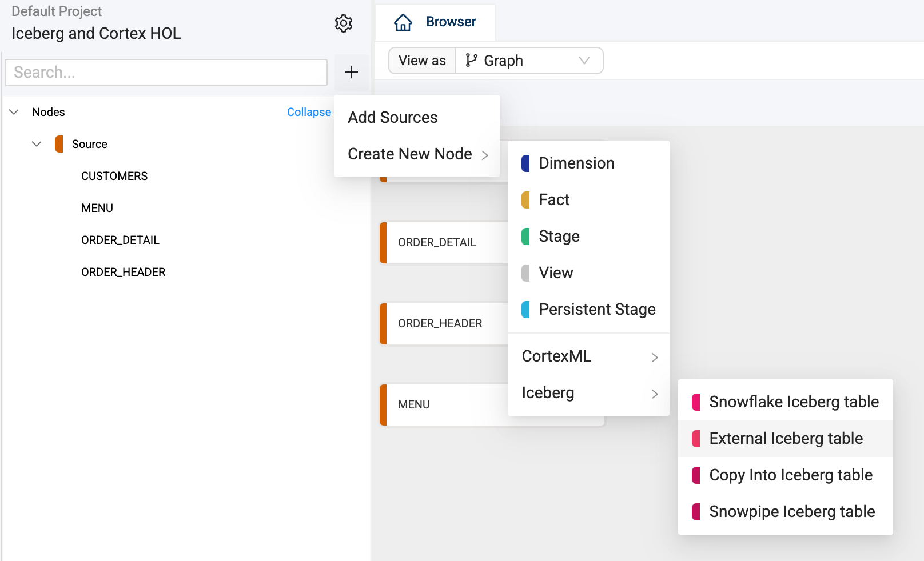Select Create New Node menu entry
Viewport: 924px width, 561px height.
[417, 154]
